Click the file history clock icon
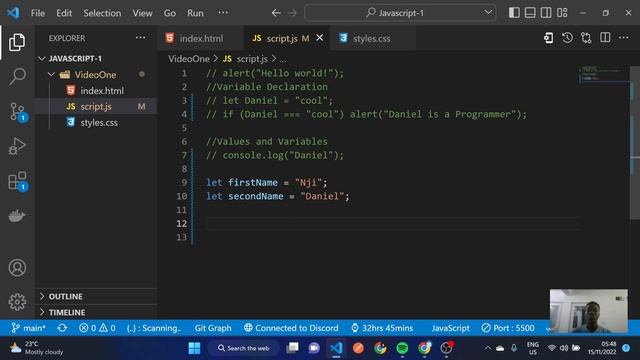The width and height of the screenshot is (640, 360). tap(567, 38)
